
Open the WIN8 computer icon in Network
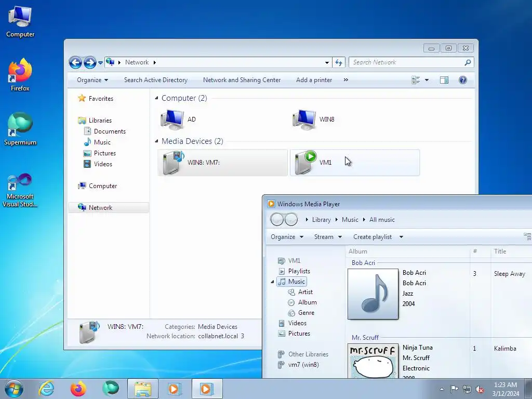(x=304, y=119)
